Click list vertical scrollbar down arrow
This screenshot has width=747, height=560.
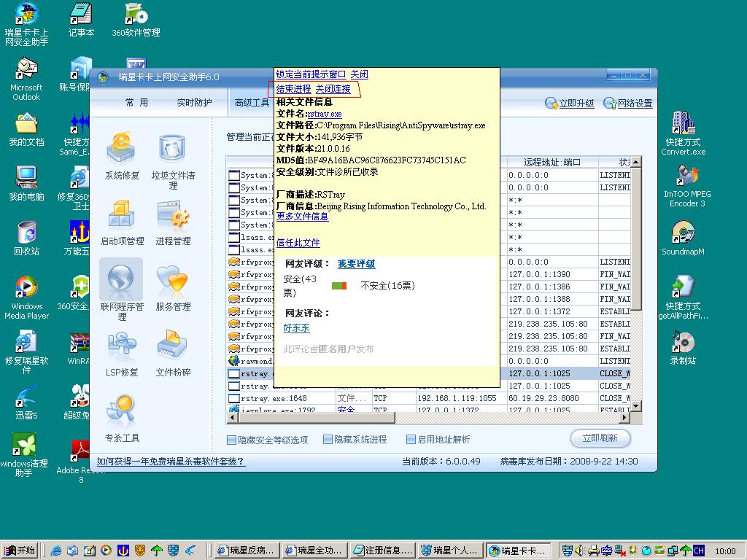635,405
